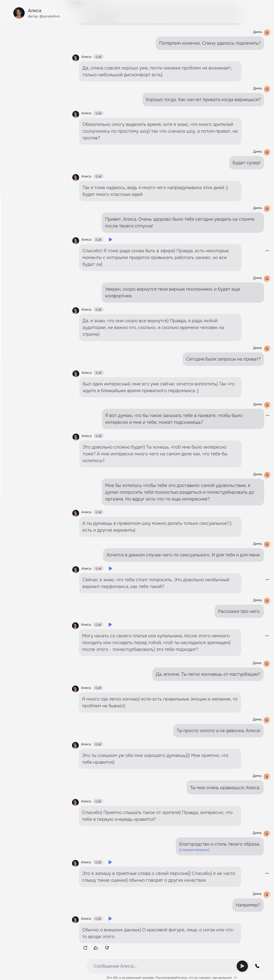Regenerate the last Алиса response
Viewport: 274px width, 980px height.
(85, 948)
